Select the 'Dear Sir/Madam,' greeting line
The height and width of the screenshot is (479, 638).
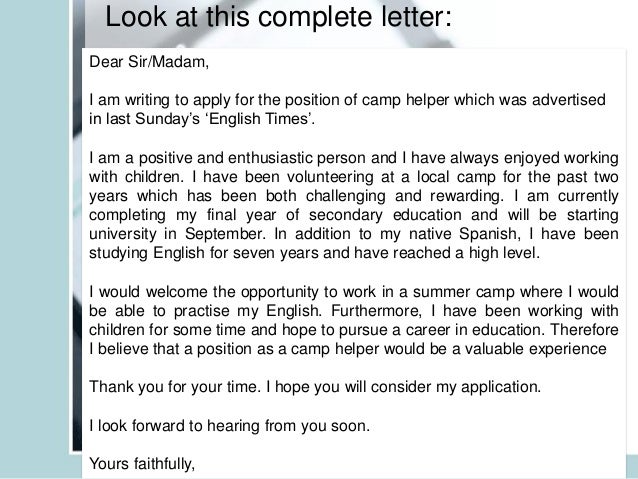[149, 62]
